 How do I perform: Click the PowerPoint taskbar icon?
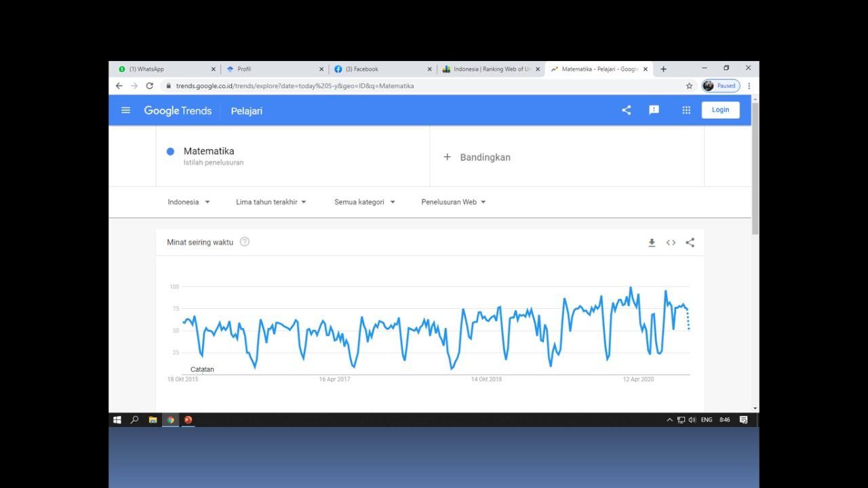click(188, 419)
